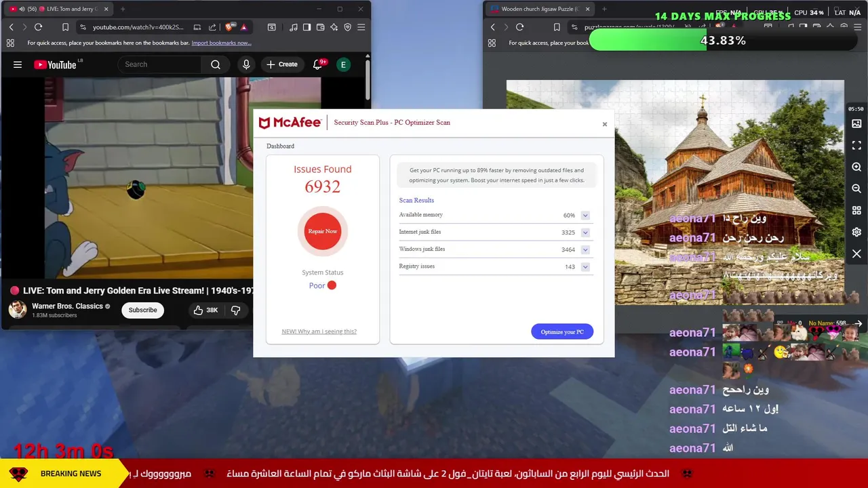Image resolution: width=868 pixels, height=488 pixels.
Task: Open Brave Shields icon on YouTube window
Action: tap(229, 27)
